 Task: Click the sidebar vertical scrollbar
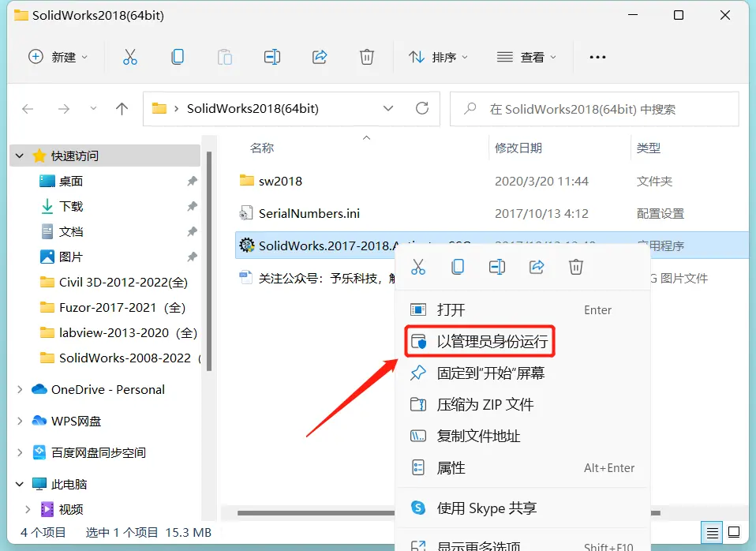(209, 261)
